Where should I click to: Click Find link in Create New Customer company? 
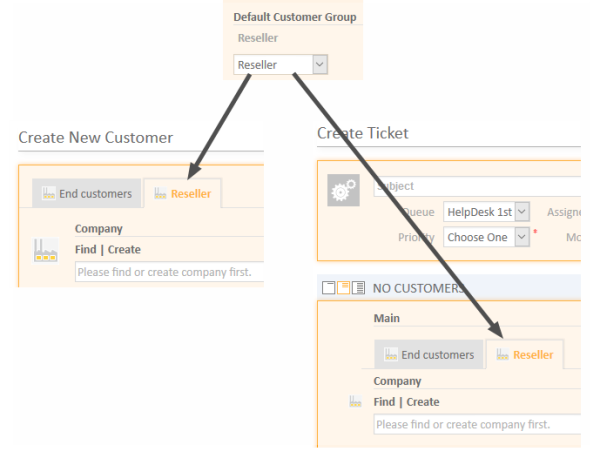tap(86, 249)
